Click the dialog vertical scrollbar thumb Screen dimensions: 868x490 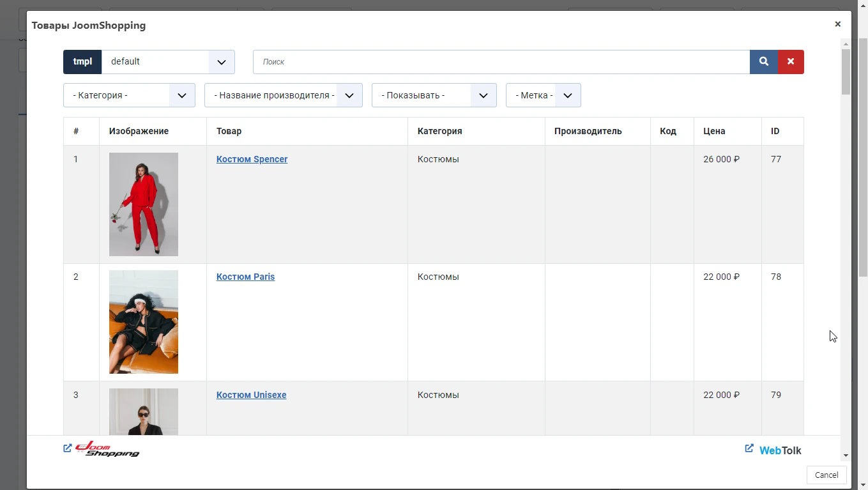tap(846, 72)
